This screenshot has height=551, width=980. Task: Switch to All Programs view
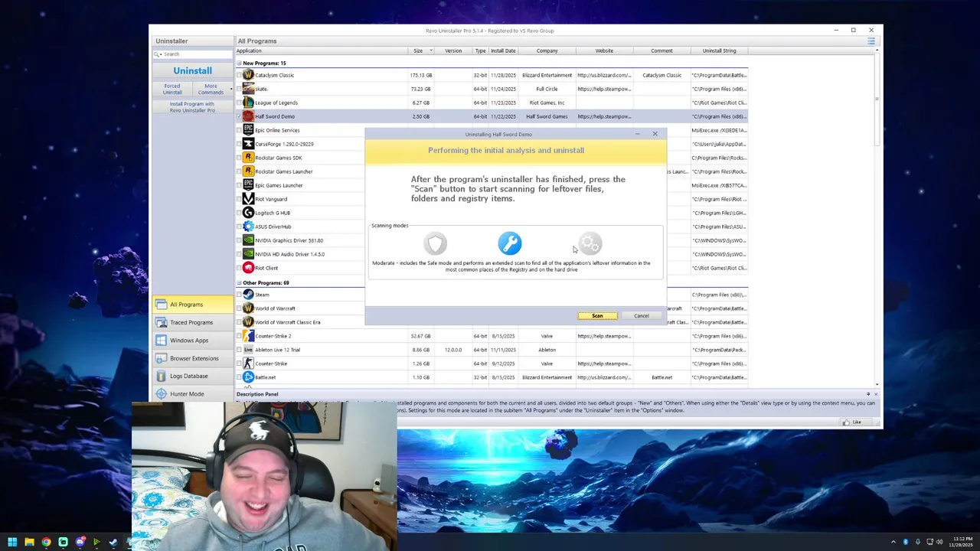click(192, 305)
